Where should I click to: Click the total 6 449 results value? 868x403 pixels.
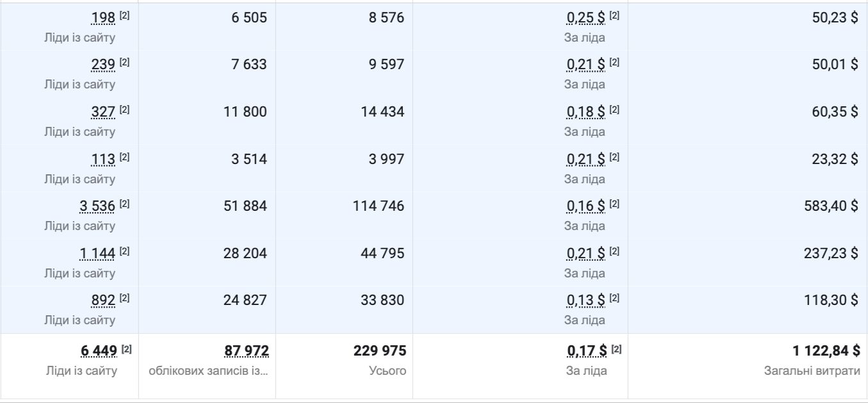[x=97, y=351]
